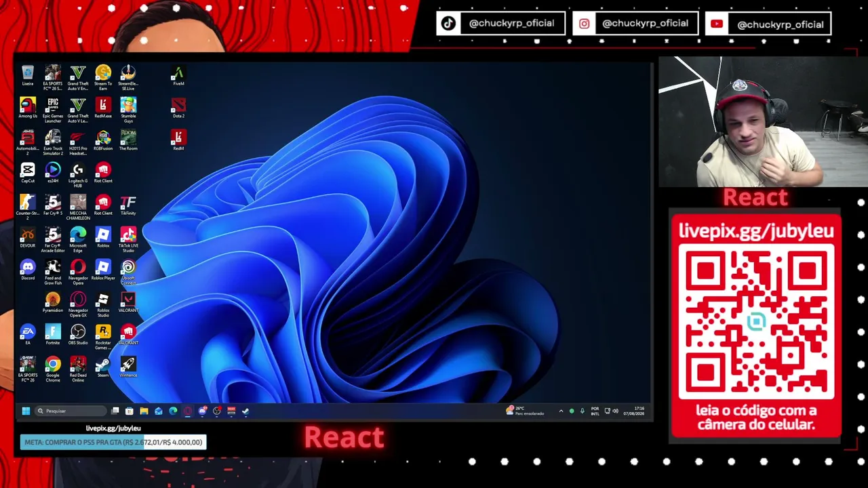Select the RedM icon below Dota 2
The width and height of the screenshot is (868, 488).
pos(178,141)
